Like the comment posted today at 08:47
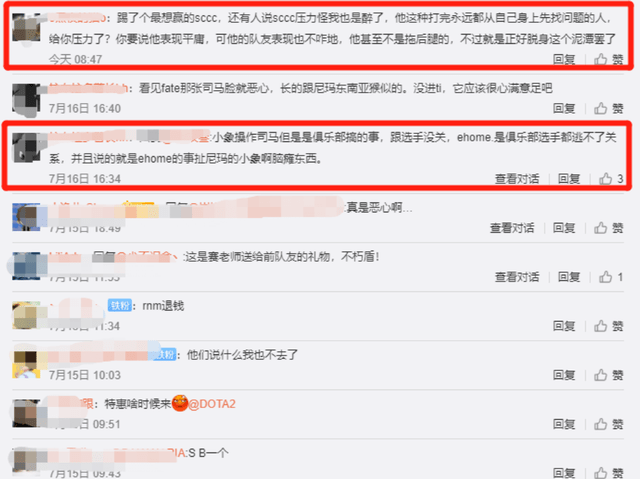This screenshot has height=479, width=640. 608,60
